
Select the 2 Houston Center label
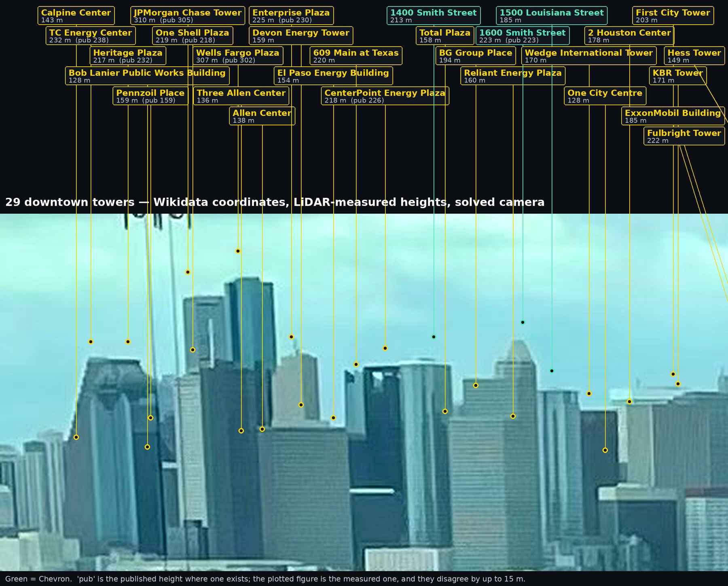629,36
